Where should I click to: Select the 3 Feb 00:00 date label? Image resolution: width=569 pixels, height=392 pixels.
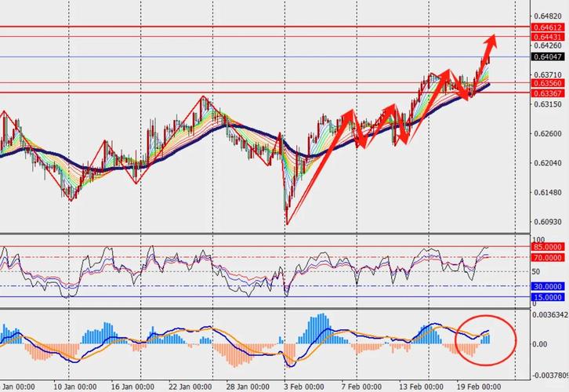pyautogui.click(x=301, y=386)
